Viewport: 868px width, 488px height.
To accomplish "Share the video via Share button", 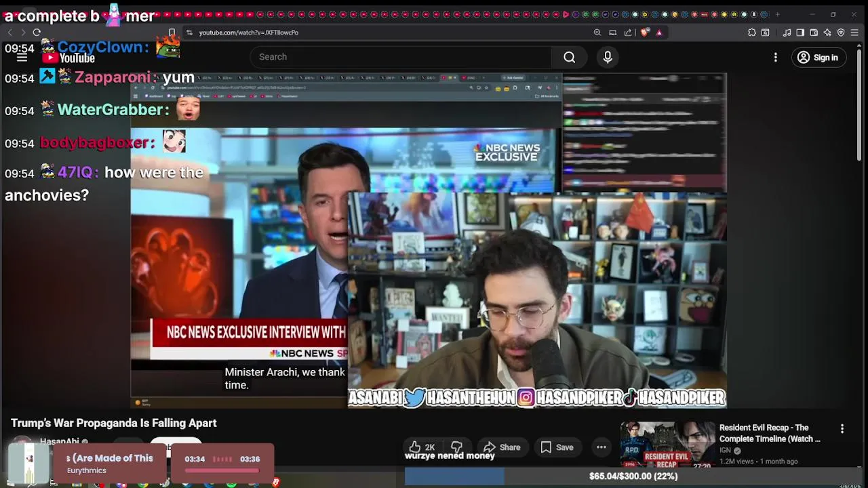I will click(x=501, y=447).
